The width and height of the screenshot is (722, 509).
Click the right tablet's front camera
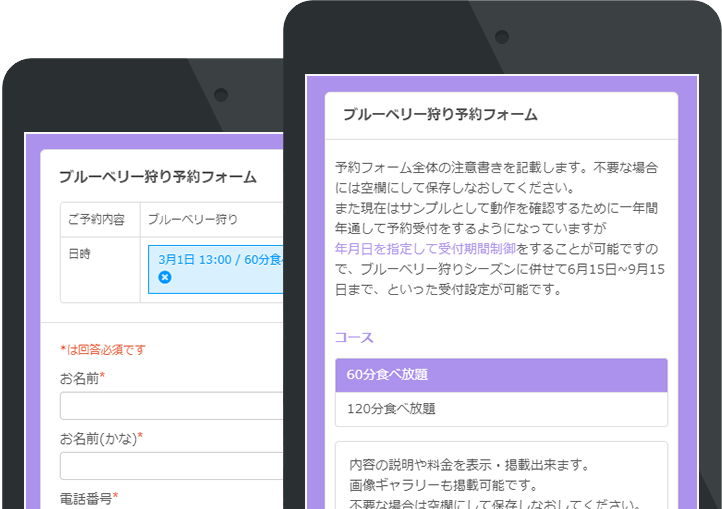point(502,36)
